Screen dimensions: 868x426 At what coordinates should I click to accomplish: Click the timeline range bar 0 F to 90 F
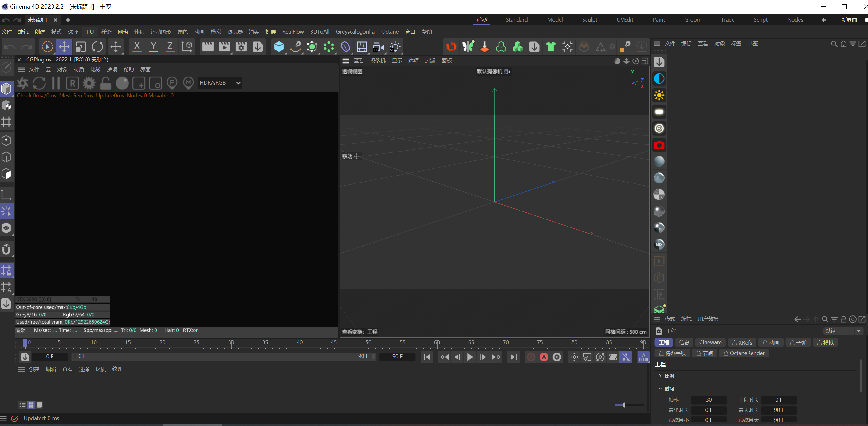(x=223, y=356)
